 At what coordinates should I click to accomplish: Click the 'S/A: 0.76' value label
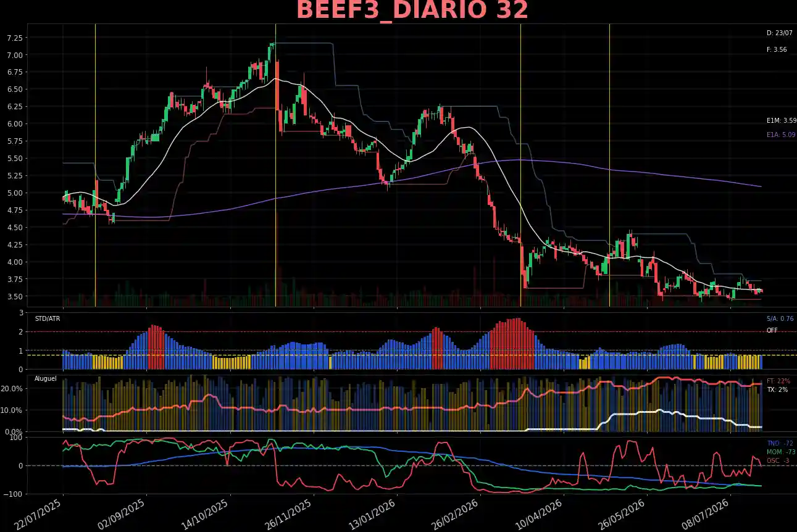pyautogui.click(x=780, y=318)
